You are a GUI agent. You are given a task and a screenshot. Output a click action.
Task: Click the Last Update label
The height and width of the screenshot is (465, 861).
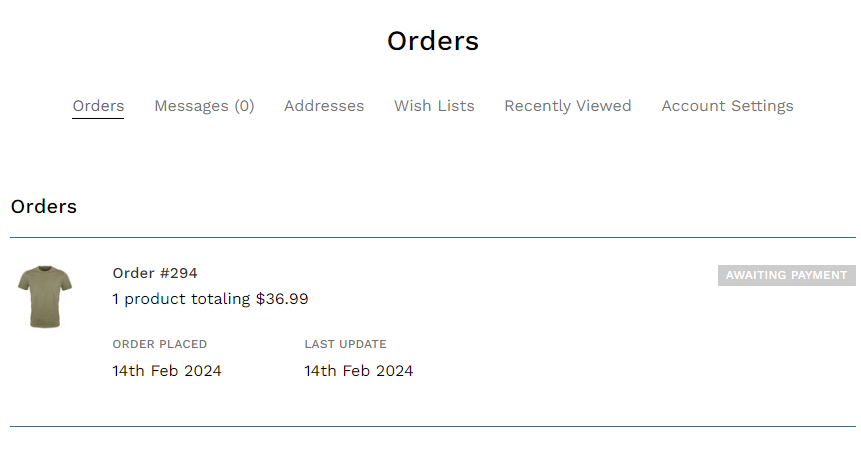[x=345, y=344]
